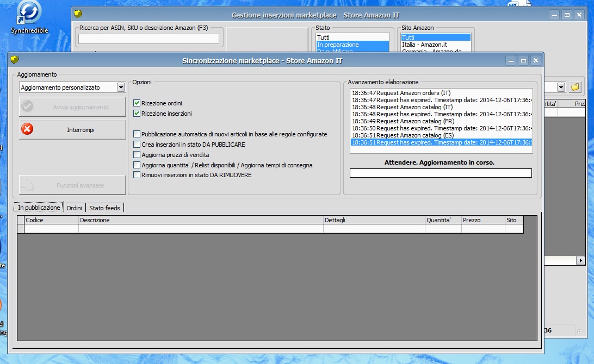Toggle Ricezione inserzioni checkbox
594x364 pixels.
tap(137, 113)
